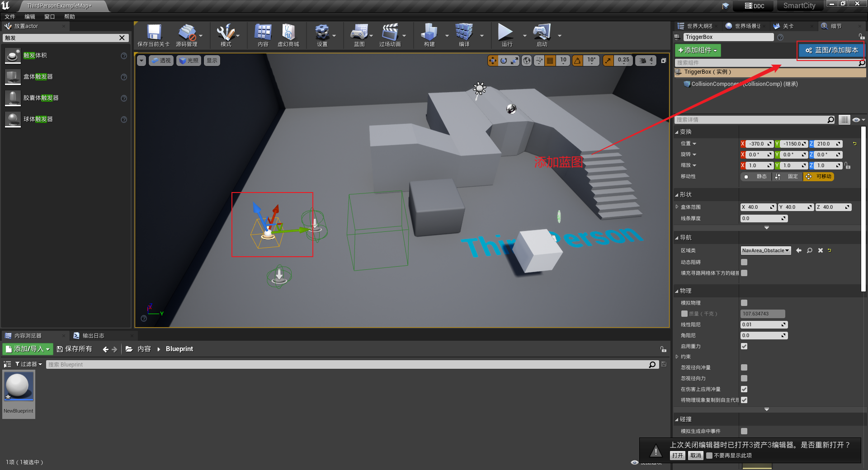Click help icon beside 触发体积
Viewport: 868px width, 470px height.
(x=124, y=56)
